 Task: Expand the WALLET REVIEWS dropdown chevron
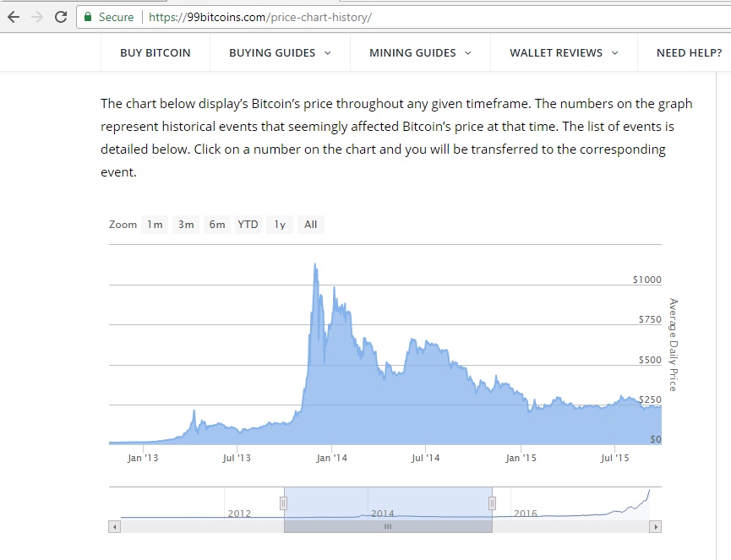click(x=615, y=53)
